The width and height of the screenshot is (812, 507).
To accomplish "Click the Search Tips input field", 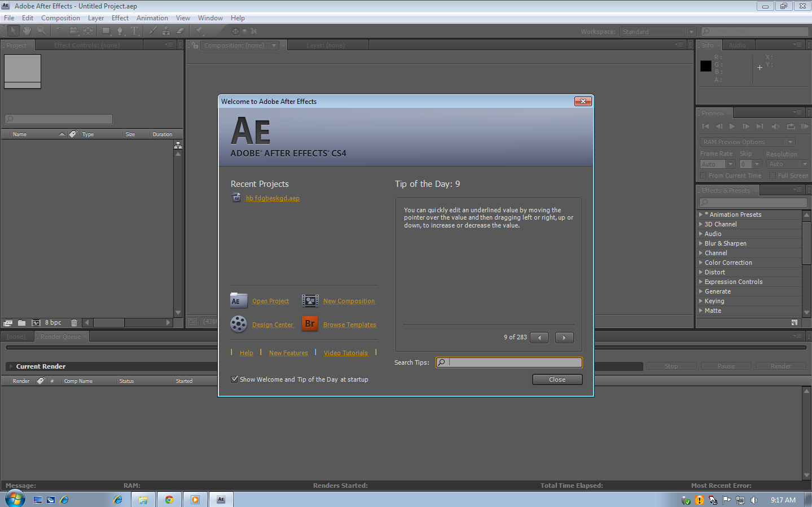I will point(509,362).
